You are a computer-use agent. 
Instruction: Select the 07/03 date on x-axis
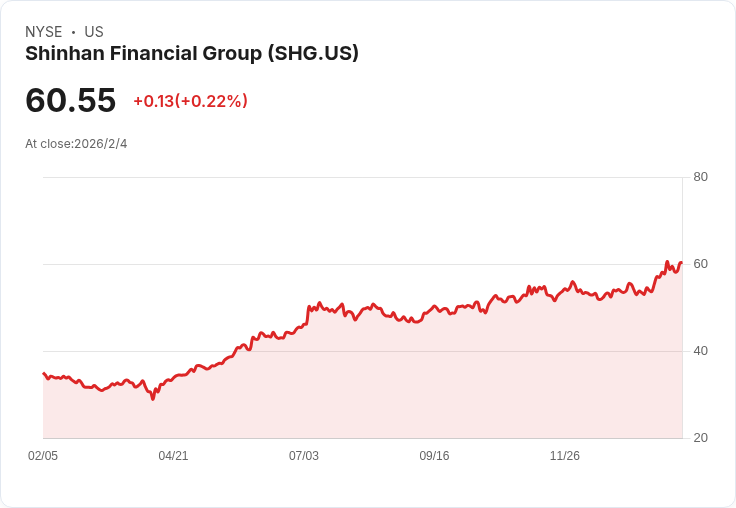(304, 456)
